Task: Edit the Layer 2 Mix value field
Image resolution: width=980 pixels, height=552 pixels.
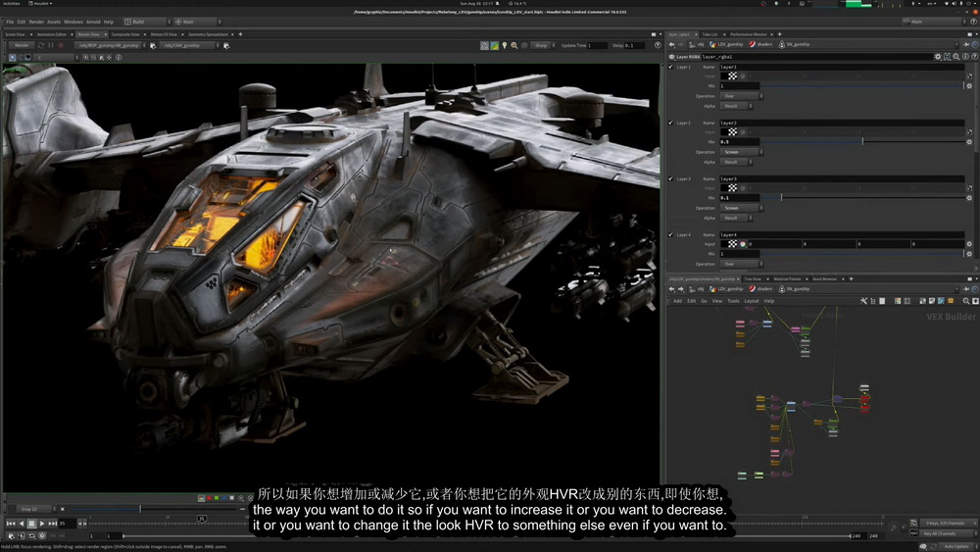Action: pos(739,142)
